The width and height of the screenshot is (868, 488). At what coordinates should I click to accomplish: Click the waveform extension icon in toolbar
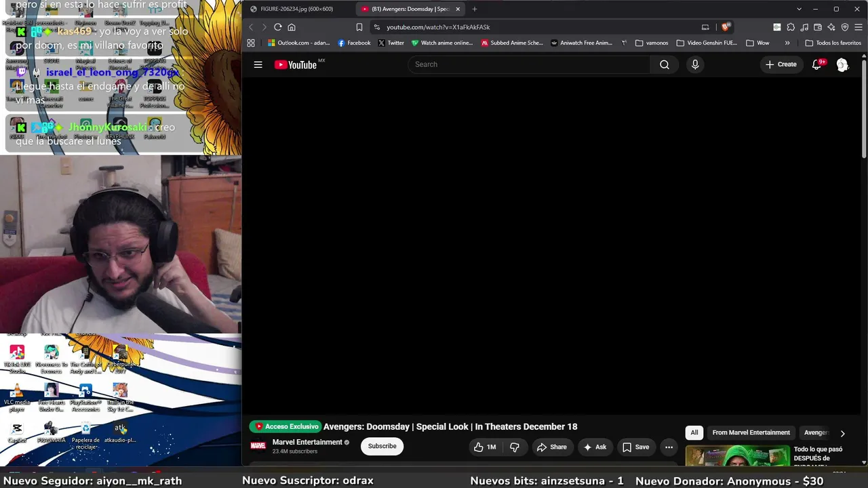pyautogui.click(x=777, y=27)
